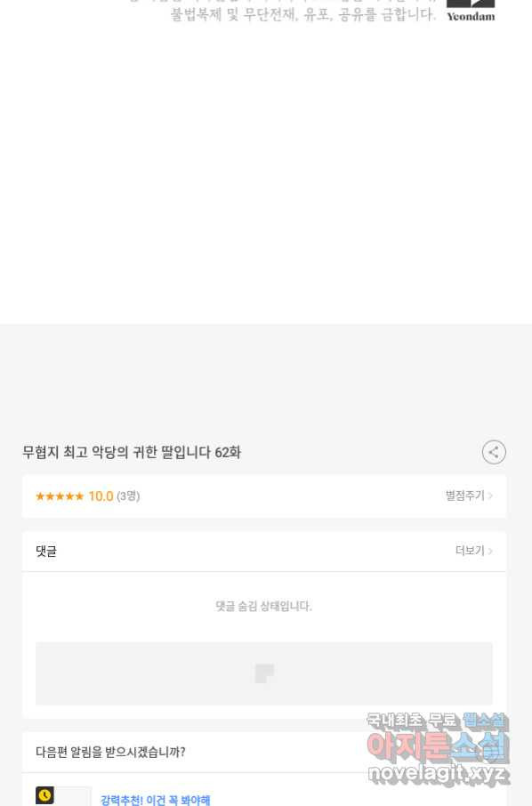The image size is (532, 806).
Task: Select the 댓글 section header
Action: [x=45, y=551]
